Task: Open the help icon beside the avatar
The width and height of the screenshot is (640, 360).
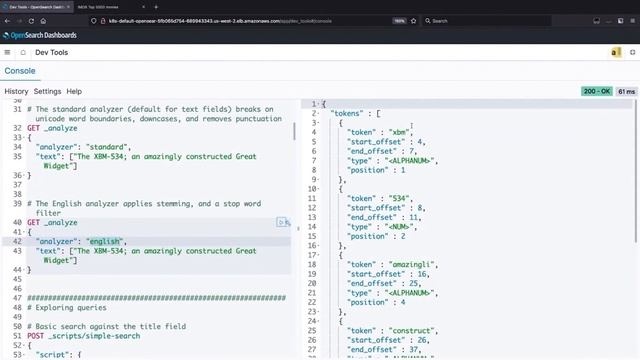Action: tap(632, 52)
